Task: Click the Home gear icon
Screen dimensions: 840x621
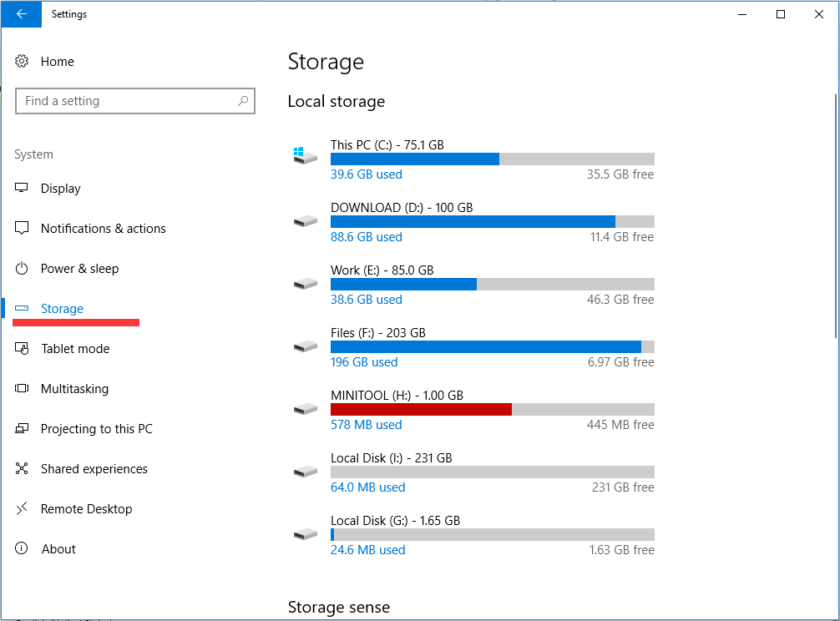Action: coord(23,62)
